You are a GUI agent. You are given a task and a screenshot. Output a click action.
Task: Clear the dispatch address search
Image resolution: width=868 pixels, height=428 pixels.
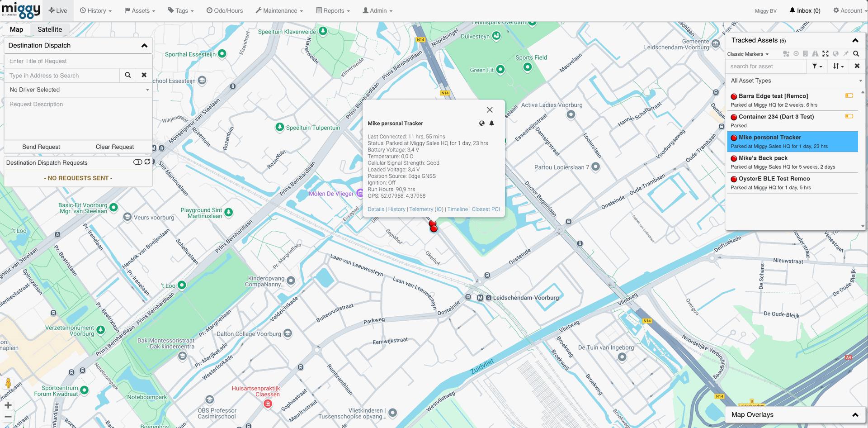[x=144, y=75]
